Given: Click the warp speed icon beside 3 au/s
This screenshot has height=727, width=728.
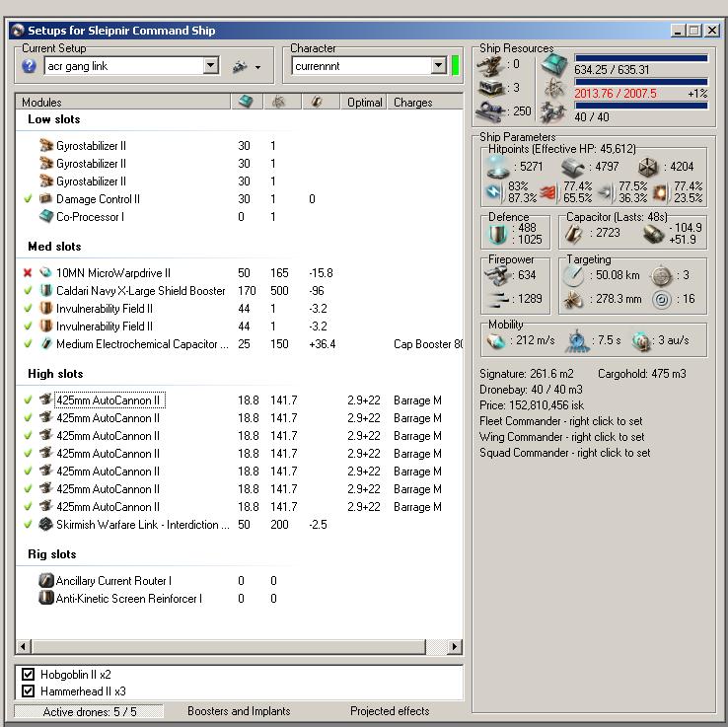Looking at the screenshot, I should [641, 341].
